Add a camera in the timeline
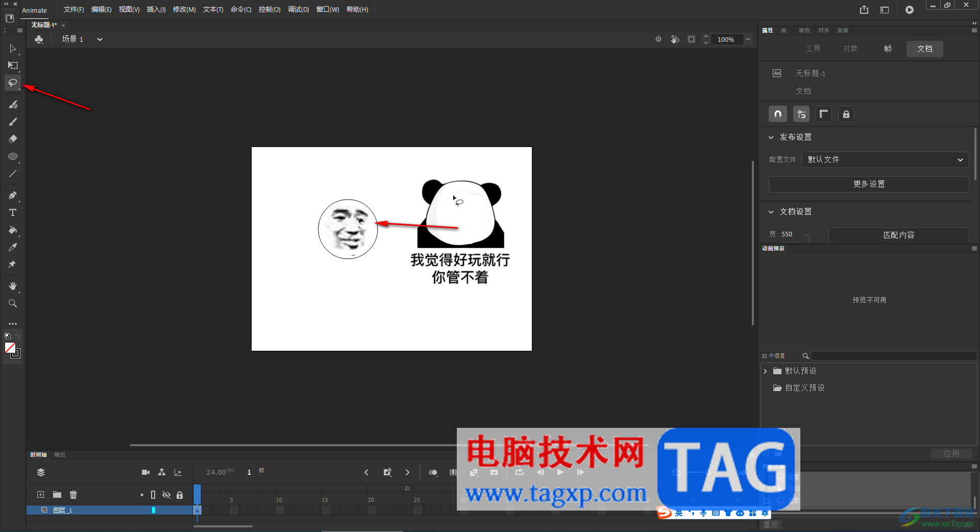This screenshot has height=532, width=980. tap(145, 472)
